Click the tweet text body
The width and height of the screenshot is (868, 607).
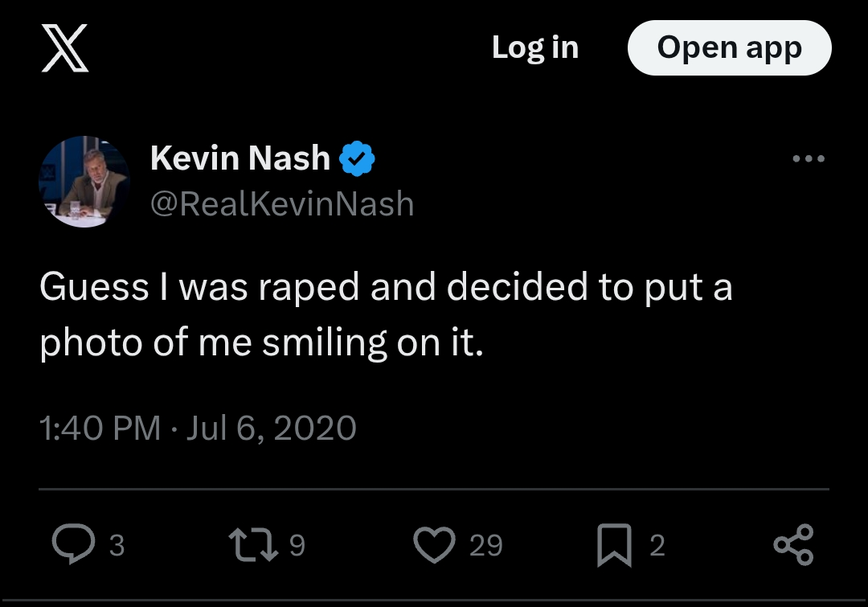click(x=386, y=315)
